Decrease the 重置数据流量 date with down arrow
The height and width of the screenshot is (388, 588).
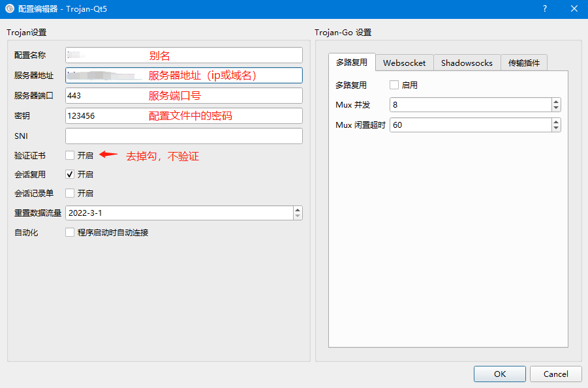pyautogui.click(x=298, y=216)
